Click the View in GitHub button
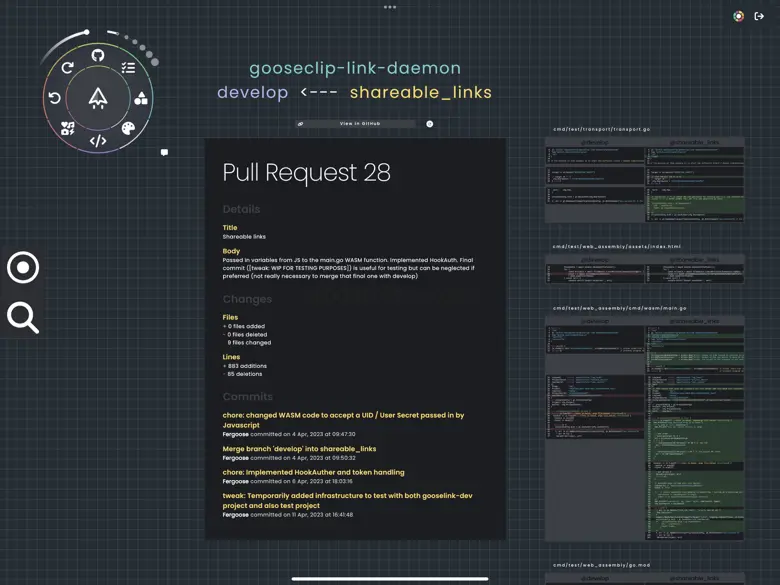 coord(359,124)
